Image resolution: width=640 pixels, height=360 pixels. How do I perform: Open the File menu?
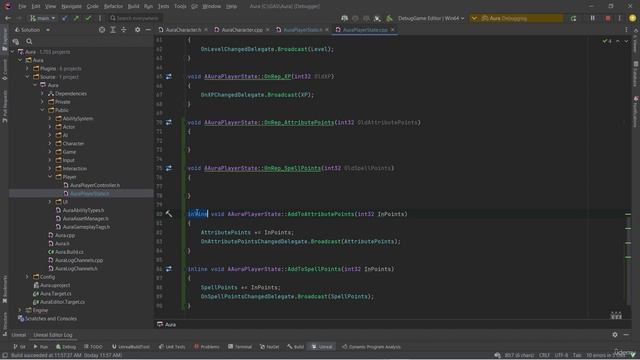pyautogui.click(x=22, y=7)
